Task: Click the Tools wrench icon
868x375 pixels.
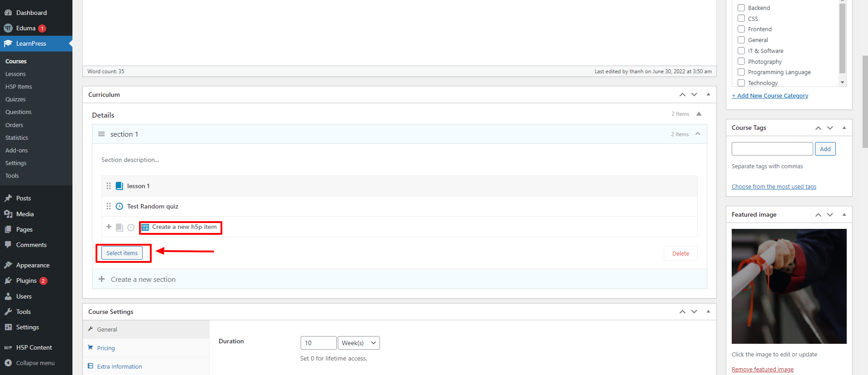Action: (x=8, y=312)
